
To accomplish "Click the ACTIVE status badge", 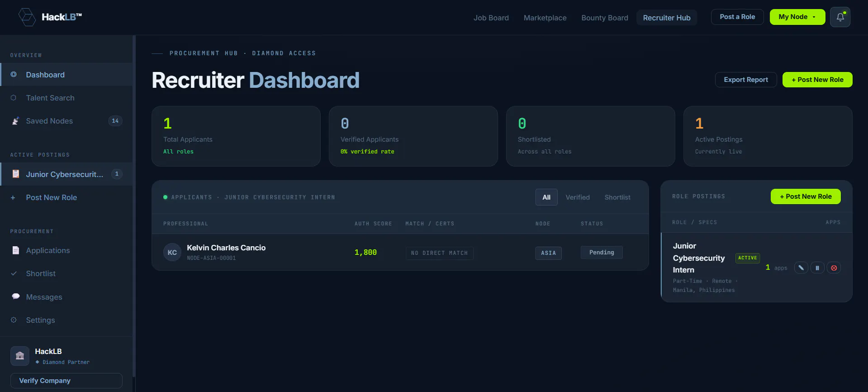I will 747,258.
